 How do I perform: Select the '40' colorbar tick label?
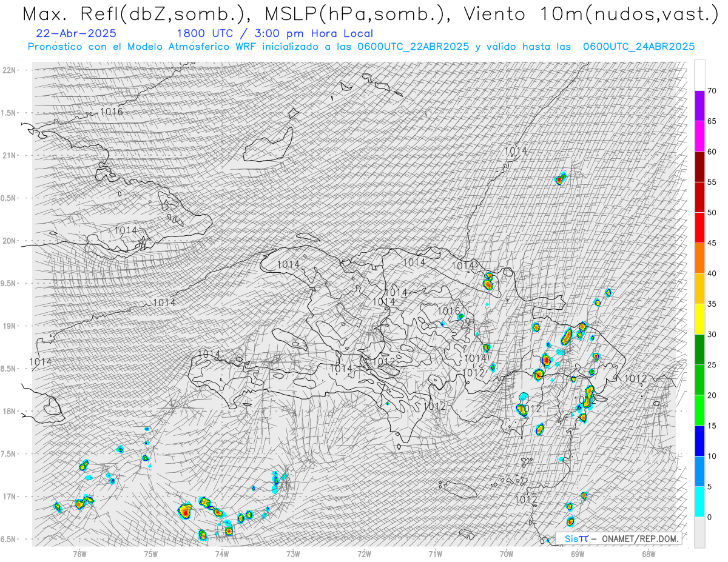click(712, 273)
